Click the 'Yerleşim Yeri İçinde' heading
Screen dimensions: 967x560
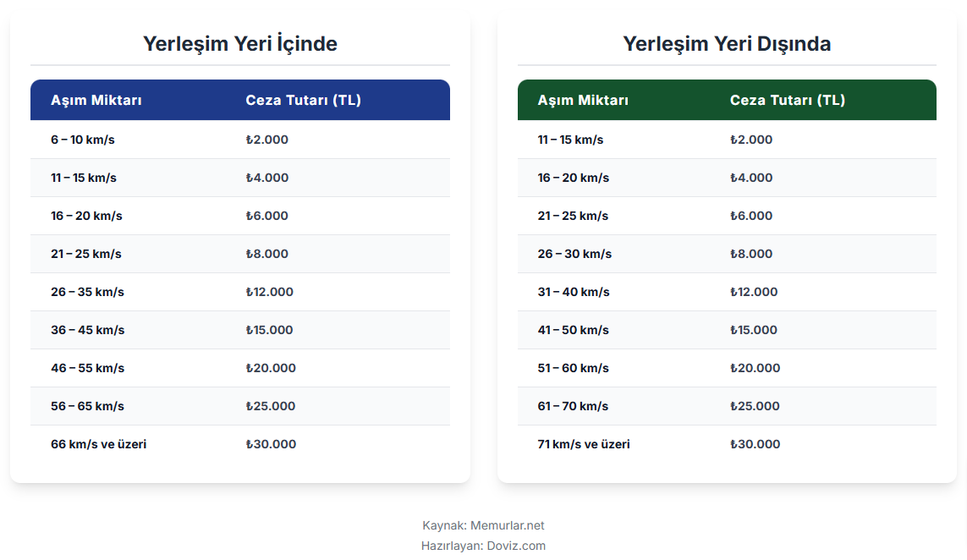click(x=239, y=44)
